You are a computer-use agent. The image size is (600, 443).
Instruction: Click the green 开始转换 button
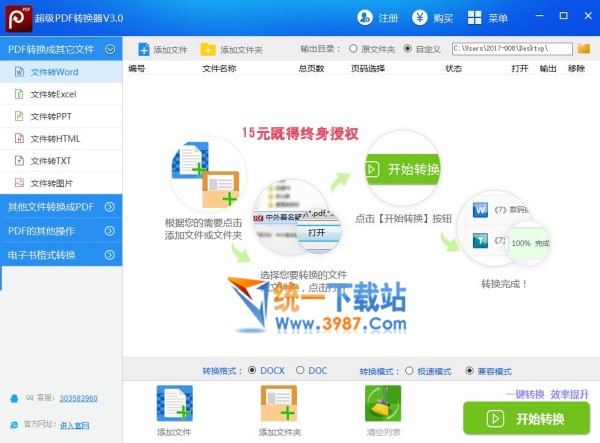coord(526,418)
